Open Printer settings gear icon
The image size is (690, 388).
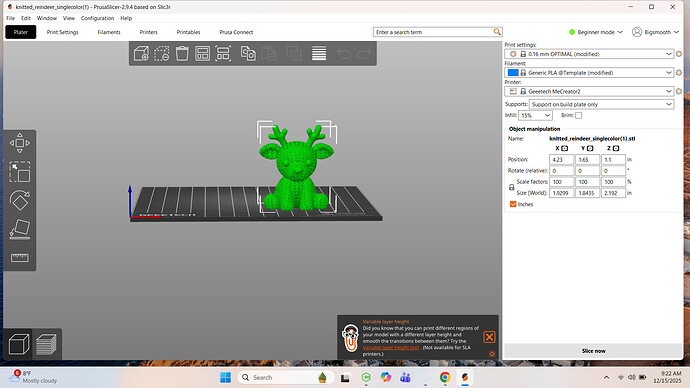679,91
